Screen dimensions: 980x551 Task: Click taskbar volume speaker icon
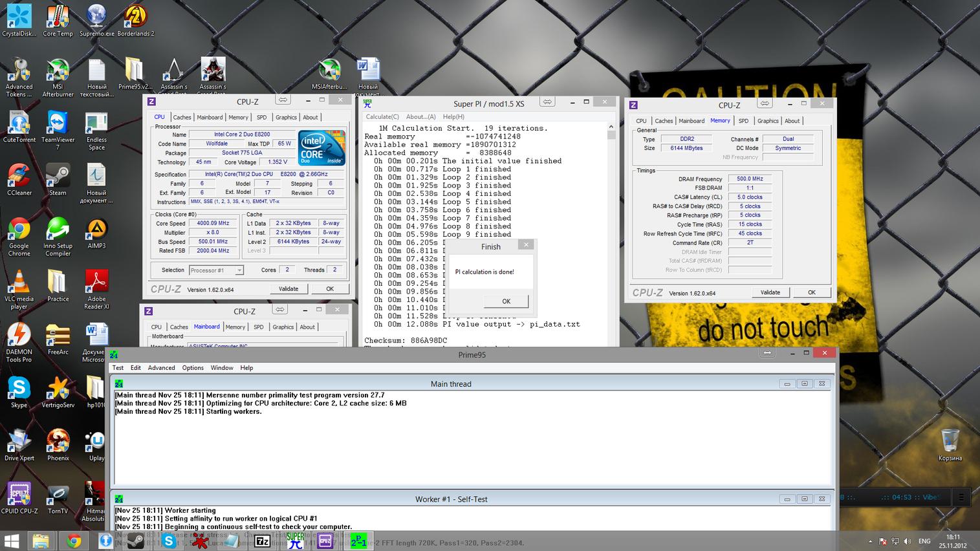(908, 541)
